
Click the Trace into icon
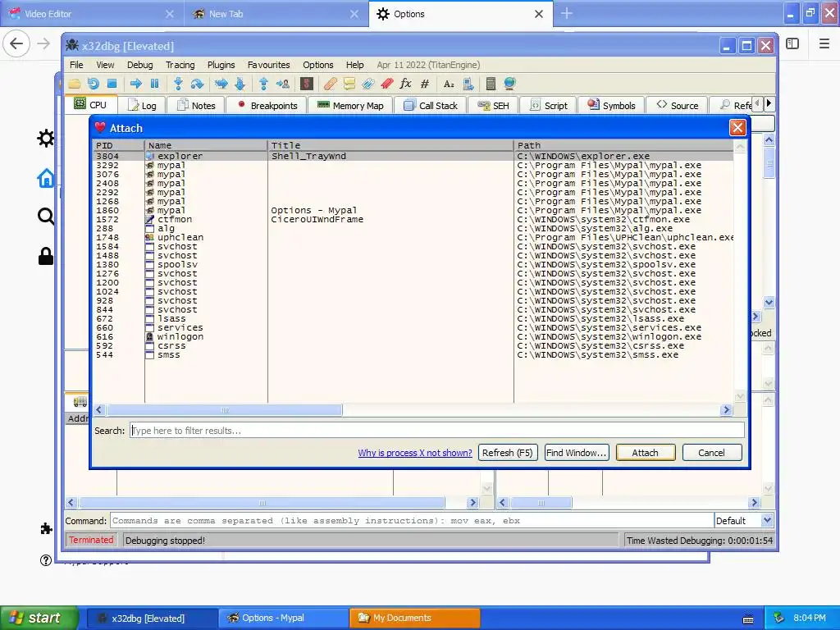click(x=221, y=84)
